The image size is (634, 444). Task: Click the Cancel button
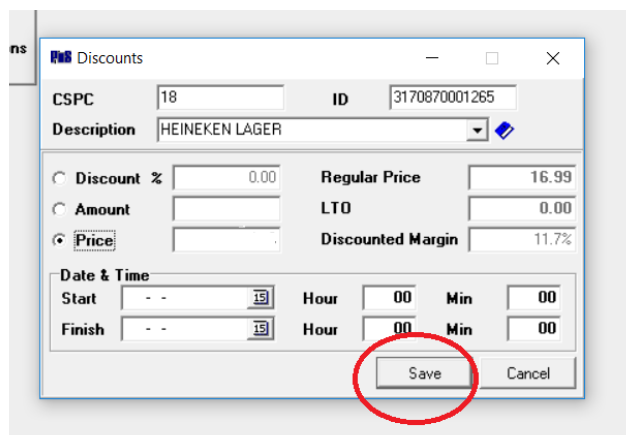[528, 373]
